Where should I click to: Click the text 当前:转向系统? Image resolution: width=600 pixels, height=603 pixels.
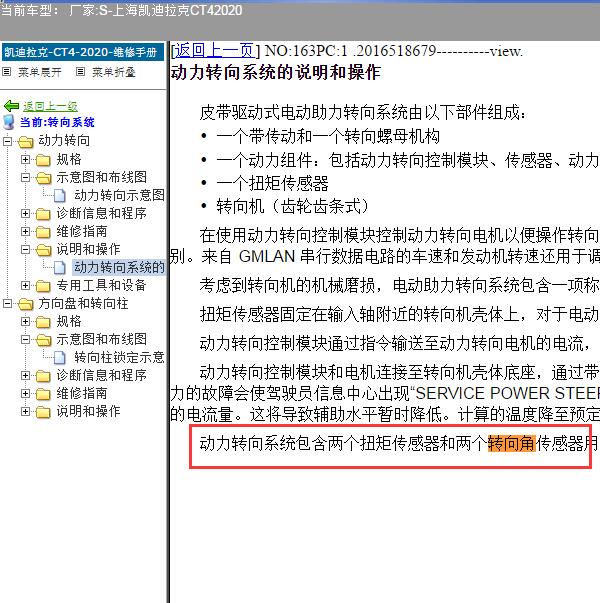pyautogui.click(x=57, y=122)
